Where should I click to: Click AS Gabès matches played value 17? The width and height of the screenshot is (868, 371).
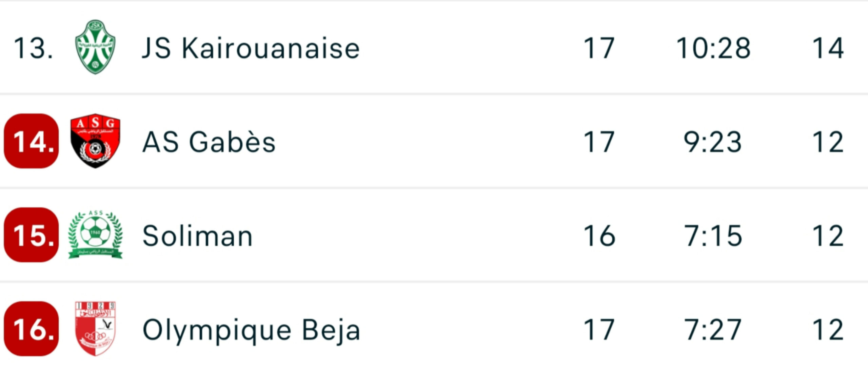click(x=599, y=142)
